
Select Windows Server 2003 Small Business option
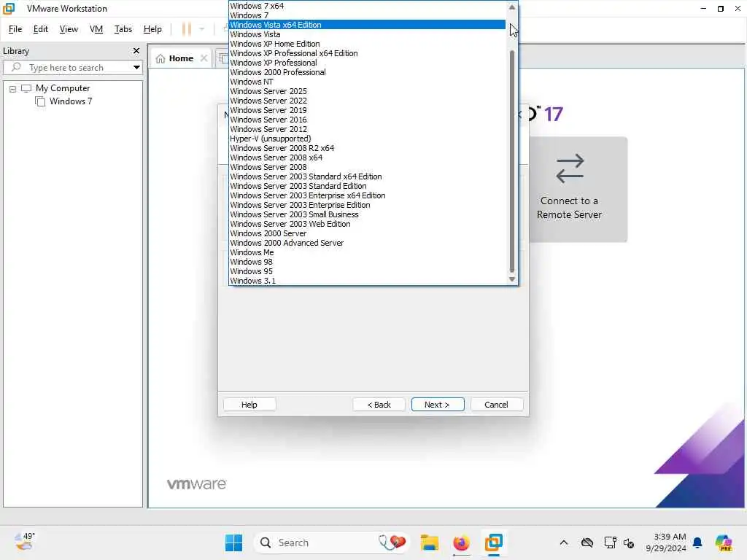[x=367, y=214]
